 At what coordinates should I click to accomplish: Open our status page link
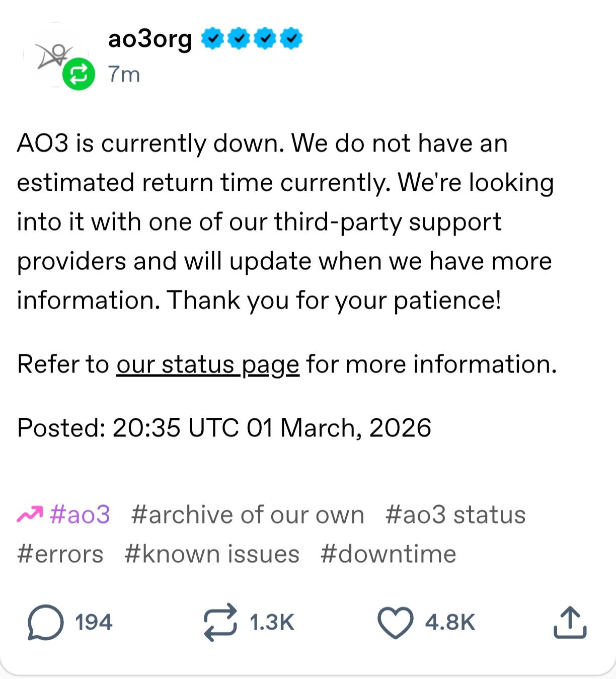tap(208, 364)
